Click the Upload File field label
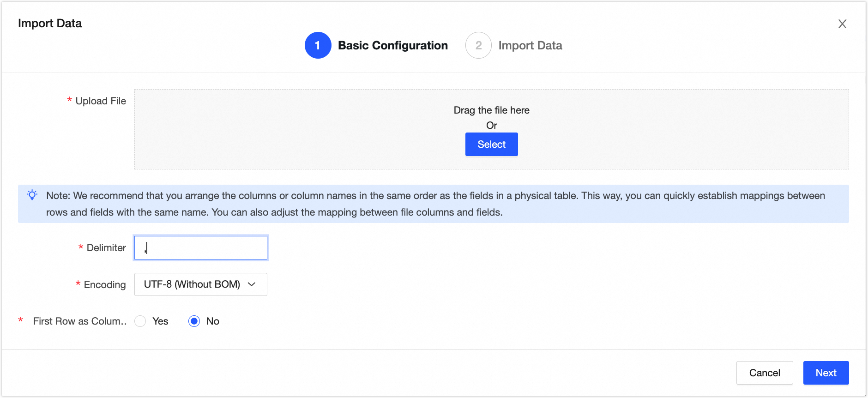The width and height of the screenshot is (868, 398). 101,101
